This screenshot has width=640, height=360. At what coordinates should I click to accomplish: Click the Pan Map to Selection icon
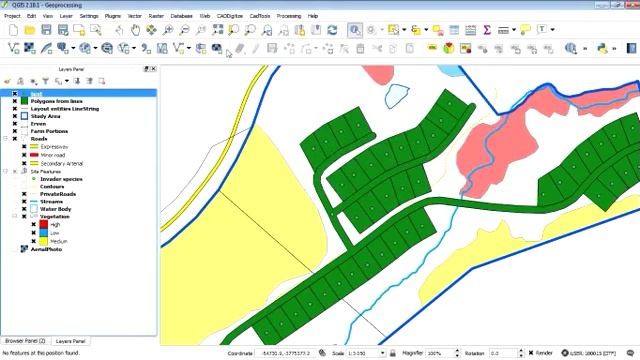[x=151, y=30]
